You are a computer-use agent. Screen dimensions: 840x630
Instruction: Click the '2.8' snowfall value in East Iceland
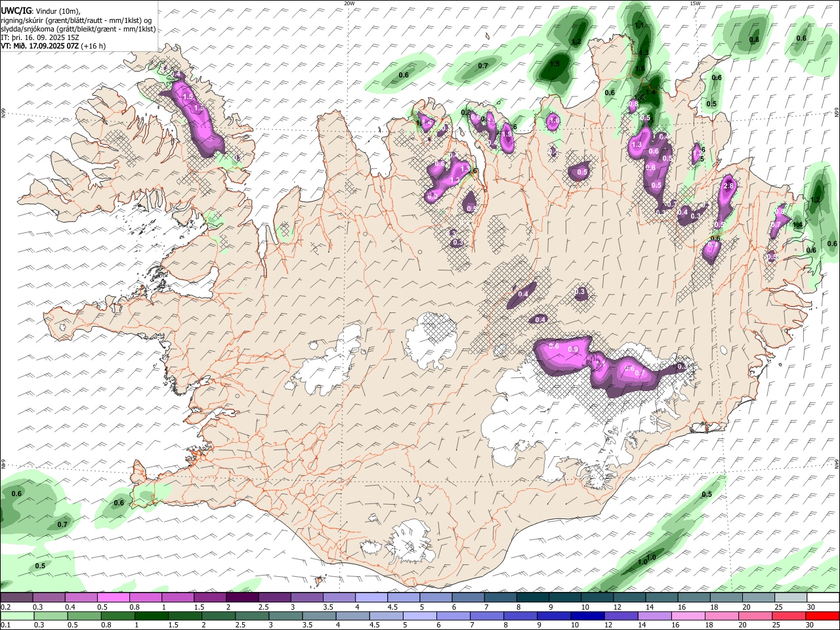(728, 186)
